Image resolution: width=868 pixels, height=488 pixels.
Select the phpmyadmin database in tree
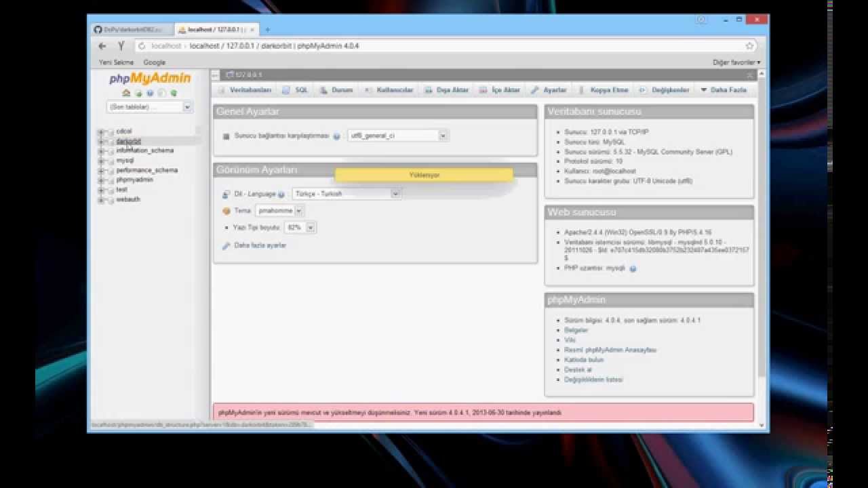point(134,180)
